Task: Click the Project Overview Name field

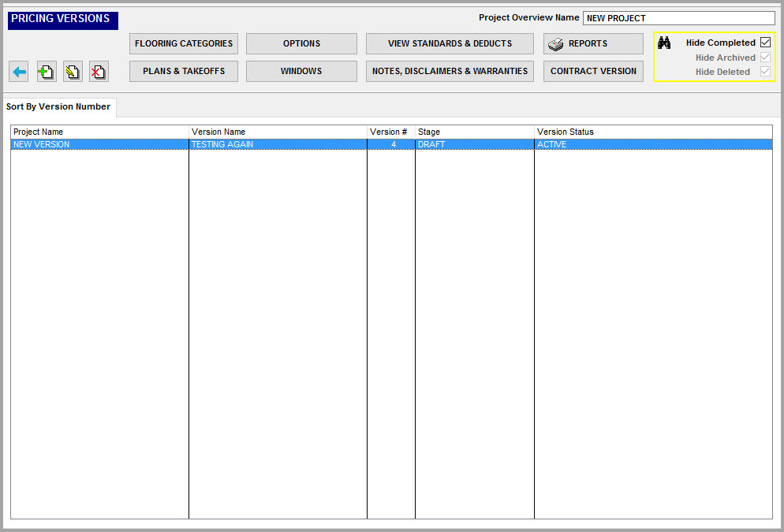Action: [x=679, y=18]
